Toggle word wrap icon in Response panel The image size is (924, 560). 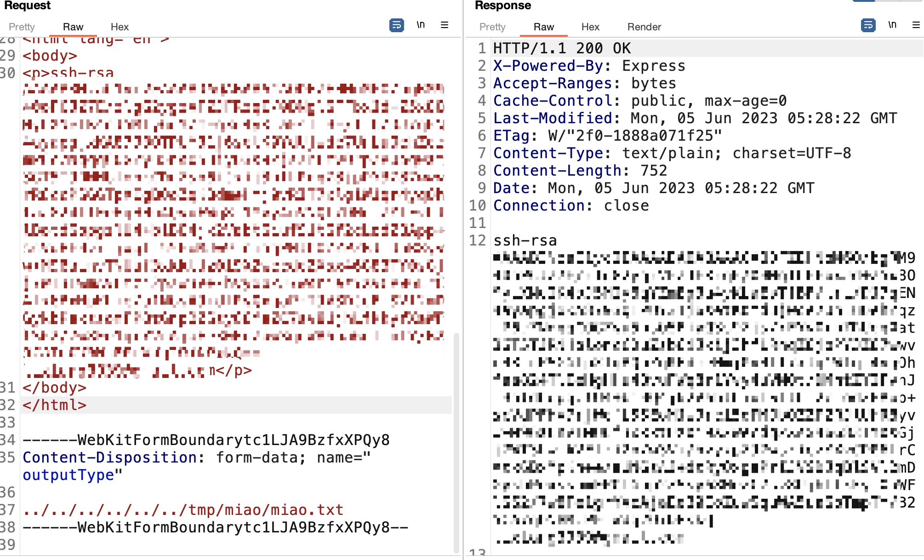tap(868, 25)
